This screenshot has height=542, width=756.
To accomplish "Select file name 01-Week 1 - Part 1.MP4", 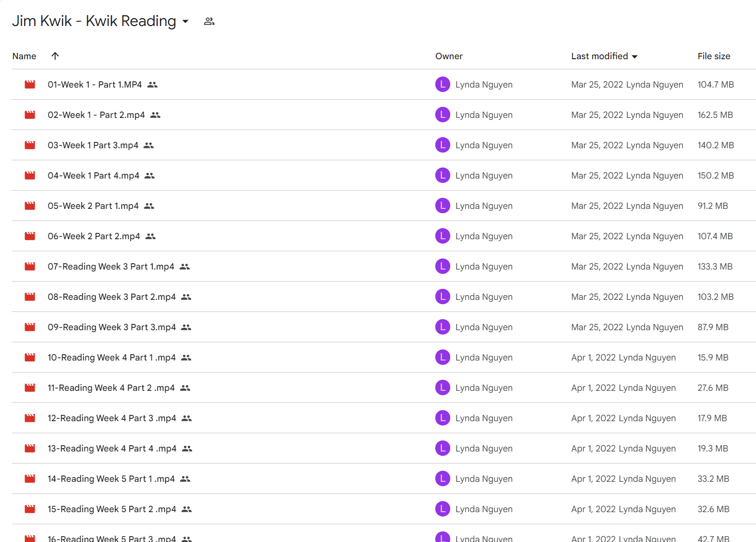I will click(95, 84).
